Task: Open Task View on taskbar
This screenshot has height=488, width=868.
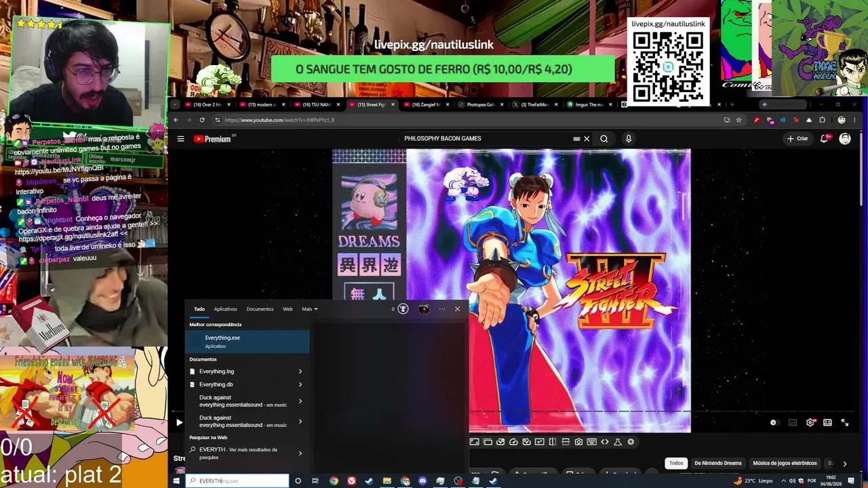Action: coord(315,481)
